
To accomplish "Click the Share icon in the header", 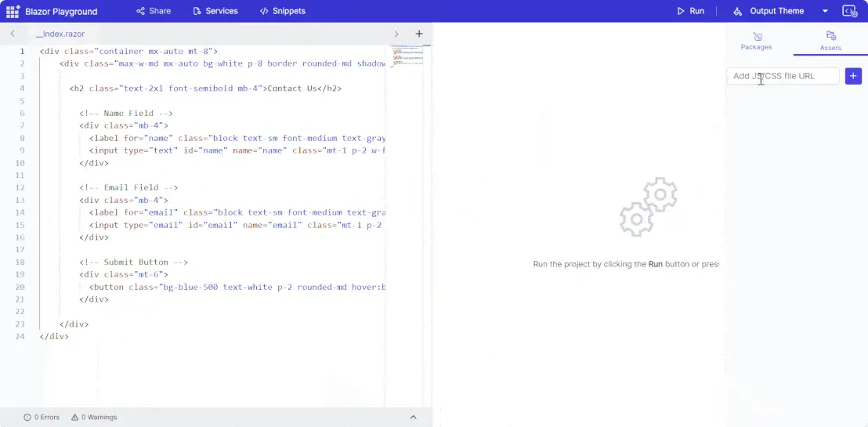I will coord(140,11).
